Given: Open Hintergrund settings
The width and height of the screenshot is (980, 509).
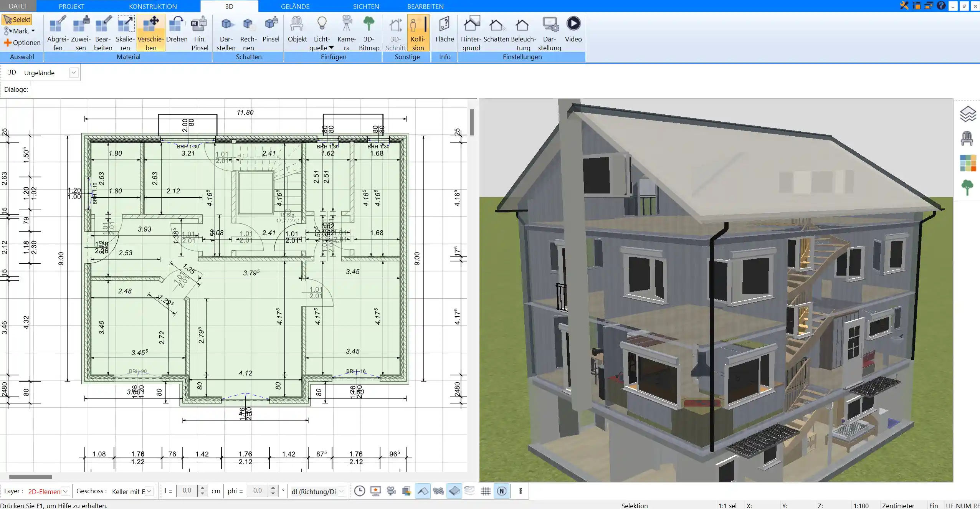Looking at the screenshot, I should coord(471,33).
